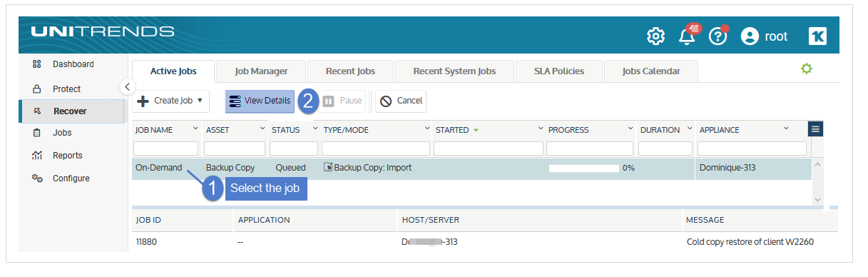Click the plus icon on Create Job
Viewport: 868px width, 277px height.
[143, 101]
